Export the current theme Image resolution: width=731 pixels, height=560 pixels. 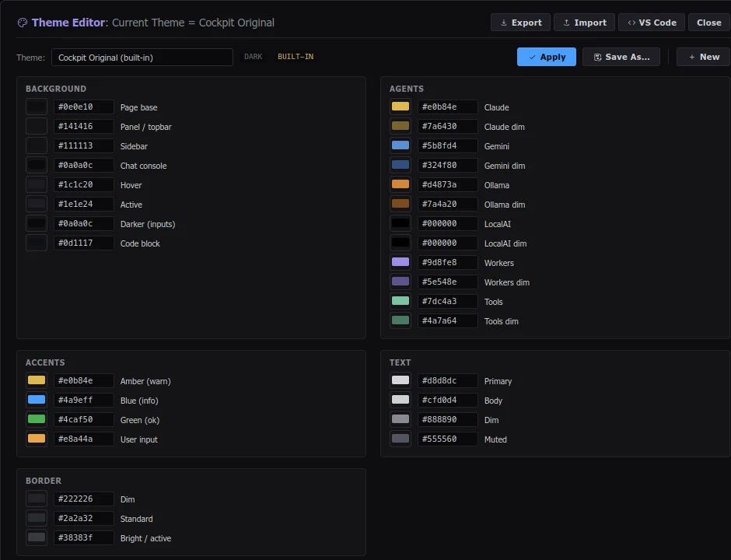point(520,23)
